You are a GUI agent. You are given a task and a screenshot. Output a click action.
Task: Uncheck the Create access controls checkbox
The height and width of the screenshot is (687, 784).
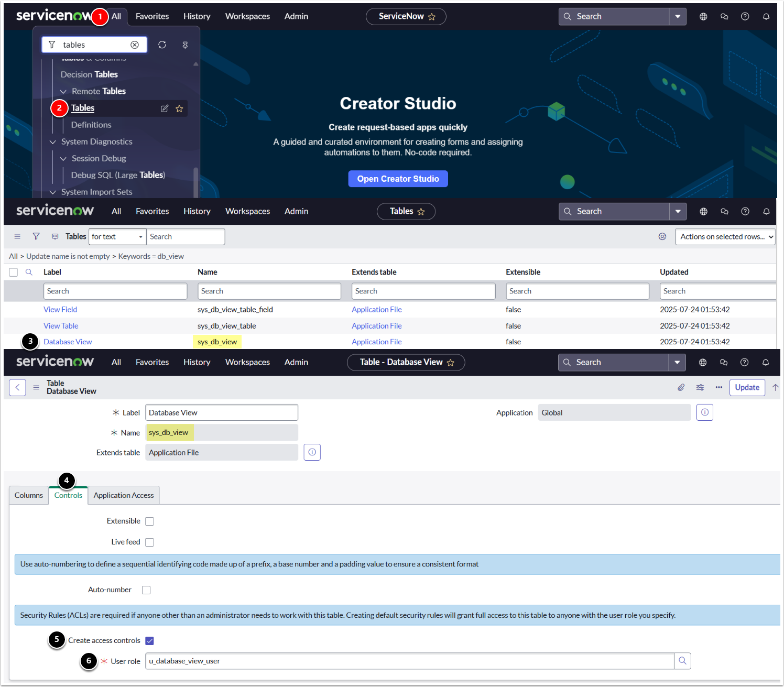coord(149,641)
